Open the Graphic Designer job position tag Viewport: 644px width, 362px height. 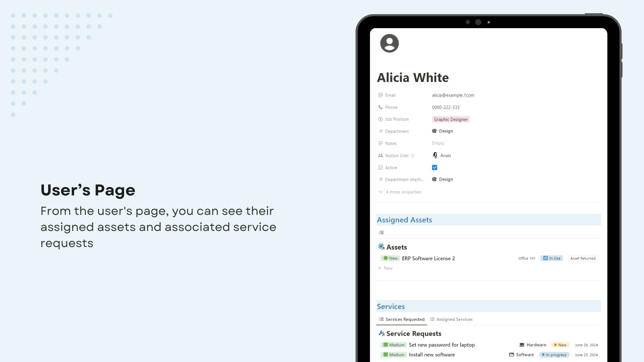(451, 119)
